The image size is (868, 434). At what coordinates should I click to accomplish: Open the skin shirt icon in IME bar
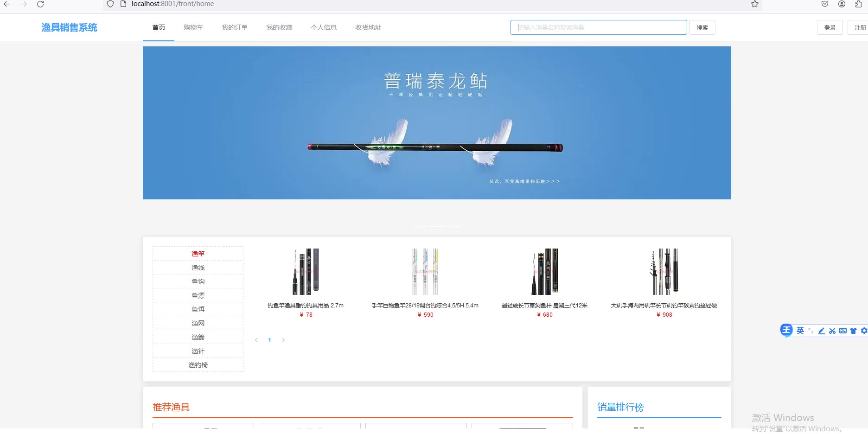pos(853,331)
